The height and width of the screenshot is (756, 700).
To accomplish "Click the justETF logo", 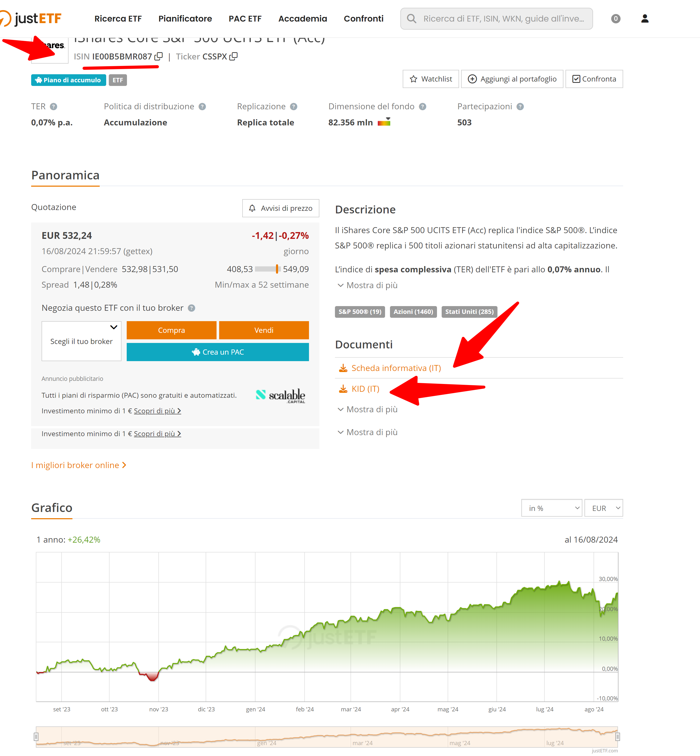I will click(x=31, y=18).
